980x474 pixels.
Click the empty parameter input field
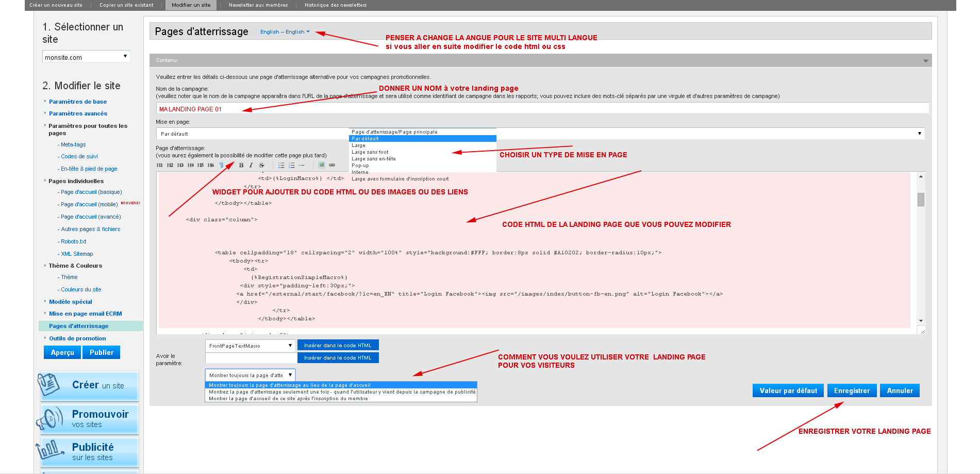(251, 358)
